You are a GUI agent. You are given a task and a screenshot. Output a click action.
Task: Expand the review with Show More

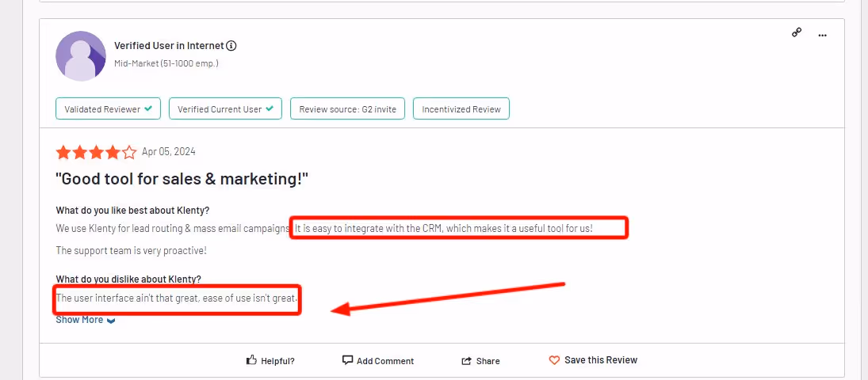86,320
